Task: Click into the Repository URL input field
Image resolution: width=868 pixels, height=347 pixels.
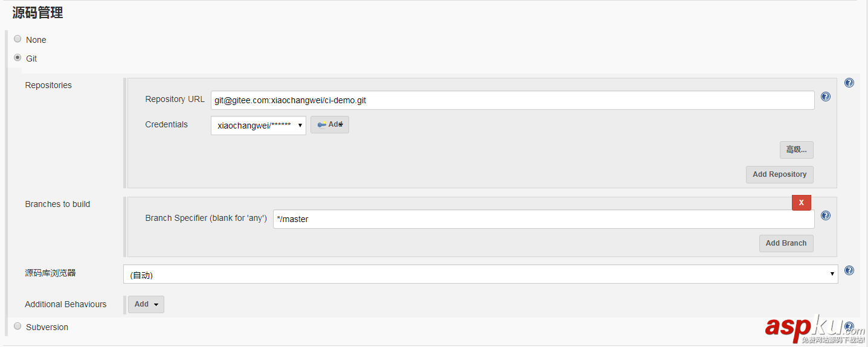Action: (x=512, y=100)
